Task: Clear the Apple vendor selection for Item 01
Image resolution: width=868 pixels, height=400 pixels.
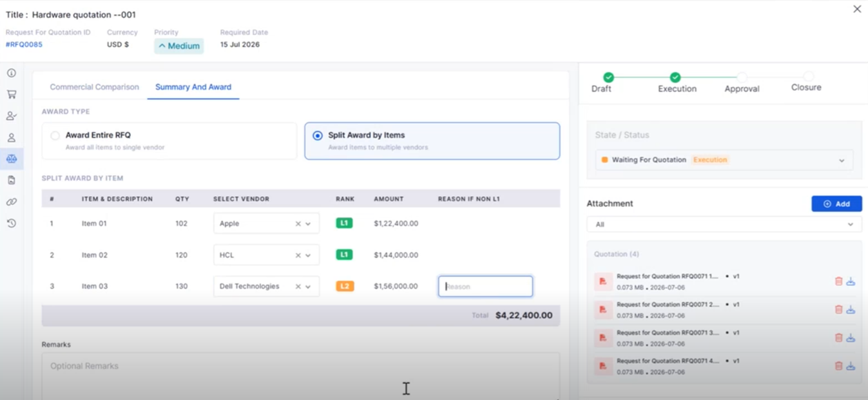Action: [x=298, y=224]
